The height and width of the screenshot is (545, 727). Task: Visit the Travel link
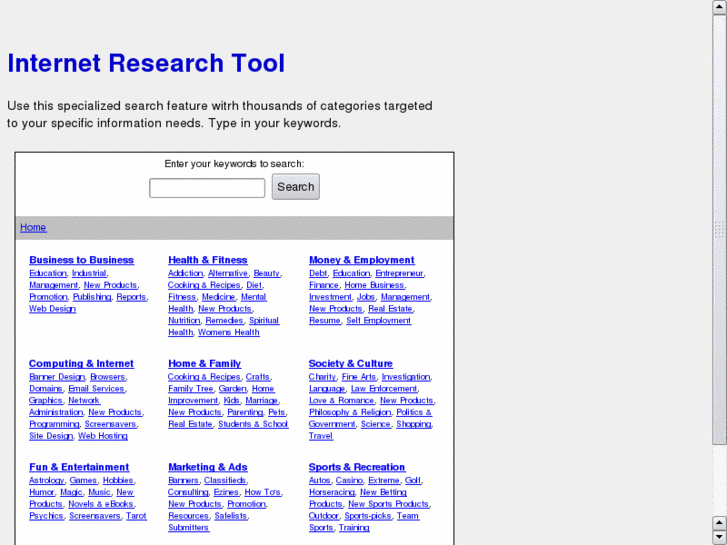pyautogui.click(x=321, y=436)
